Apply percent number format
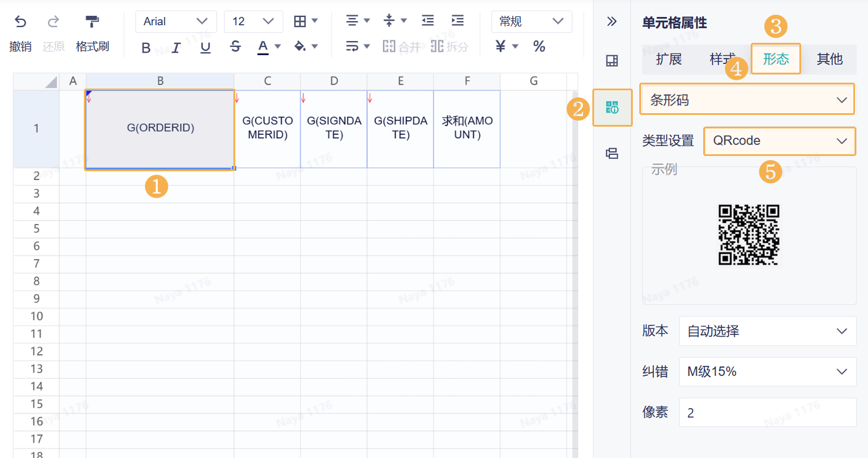Viewport: 868px width, 458px height. 539,46
